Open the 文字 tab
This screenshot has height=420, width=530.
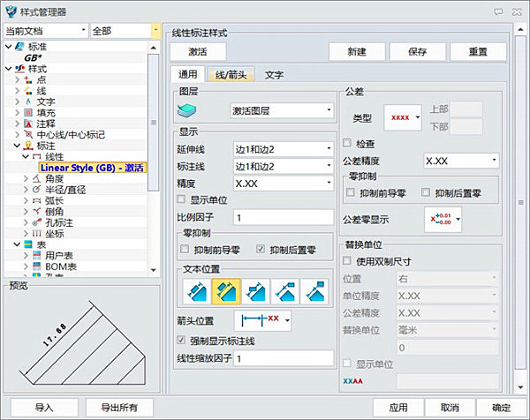274,75
